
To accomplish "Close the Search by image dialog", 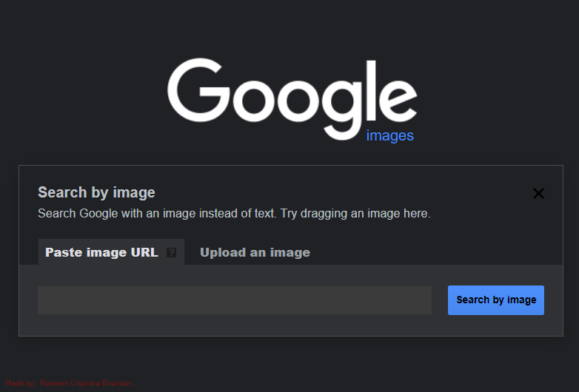I will click(x=538, y=193).
